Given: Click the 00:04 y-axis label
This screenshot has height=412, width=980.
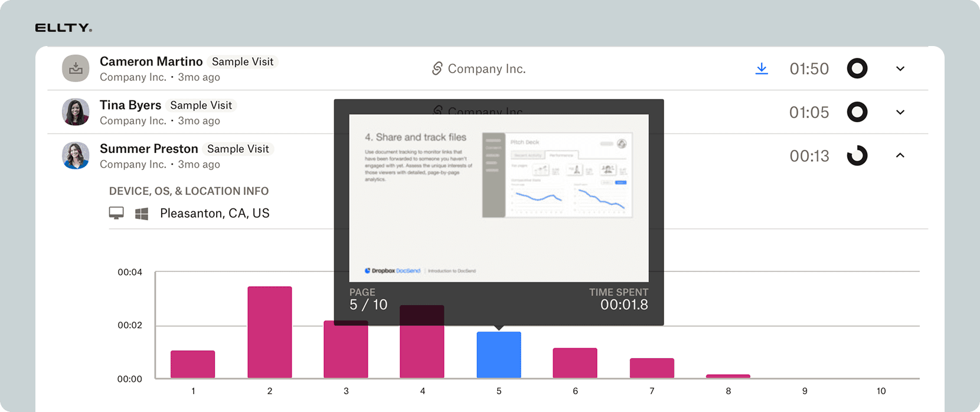Looking at the screenshot, I should point(130,272).
